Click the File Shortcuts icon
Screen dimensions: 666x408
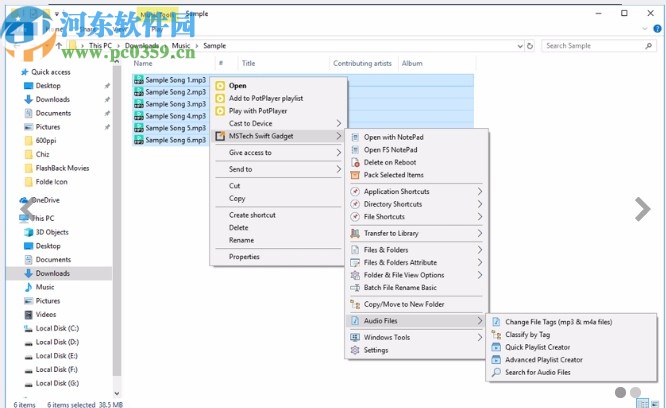[355, 217]
